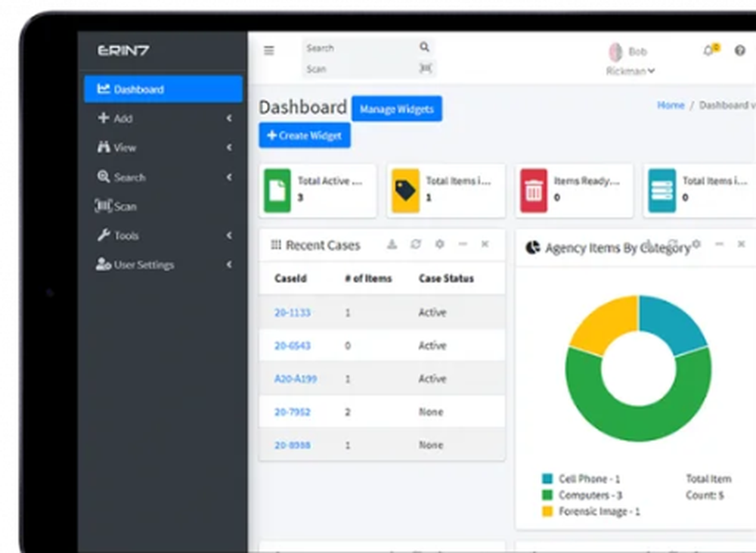
Task: Sort by the Case Status column header
Action: (x=447, y=278)
